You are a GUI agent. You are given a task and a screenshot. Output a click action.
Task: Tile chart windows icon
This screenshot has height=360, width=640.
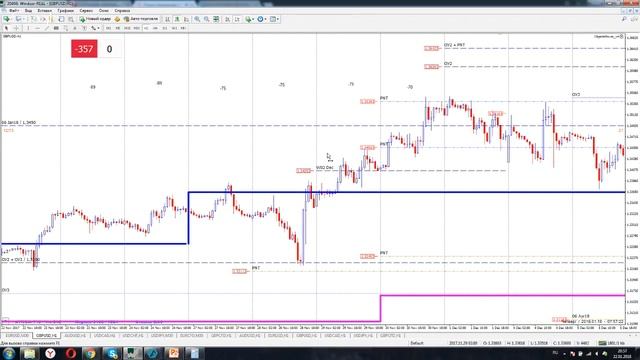click(216, 19)
